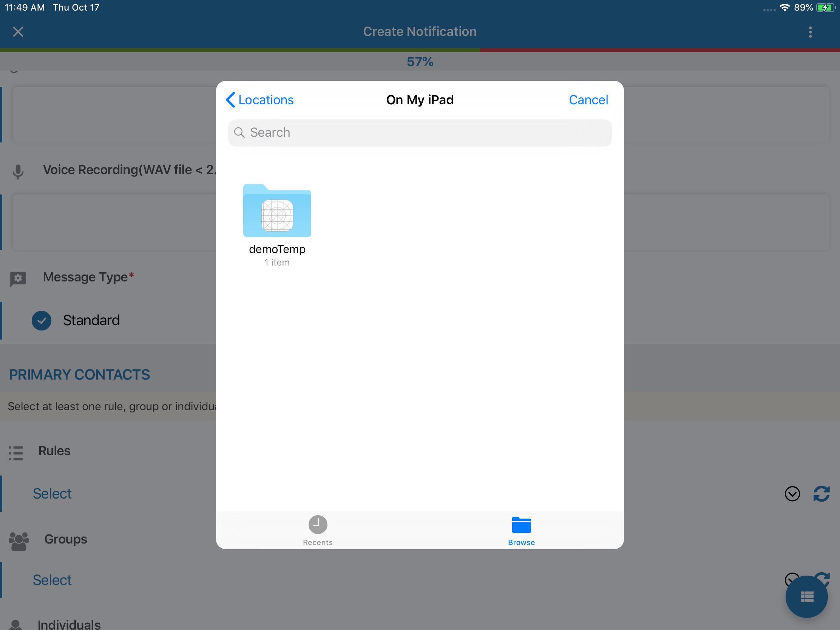Close the Create Notification screen
Image resolution: width=840 pixels, height=630 pixels.
[x=18, y=31]
